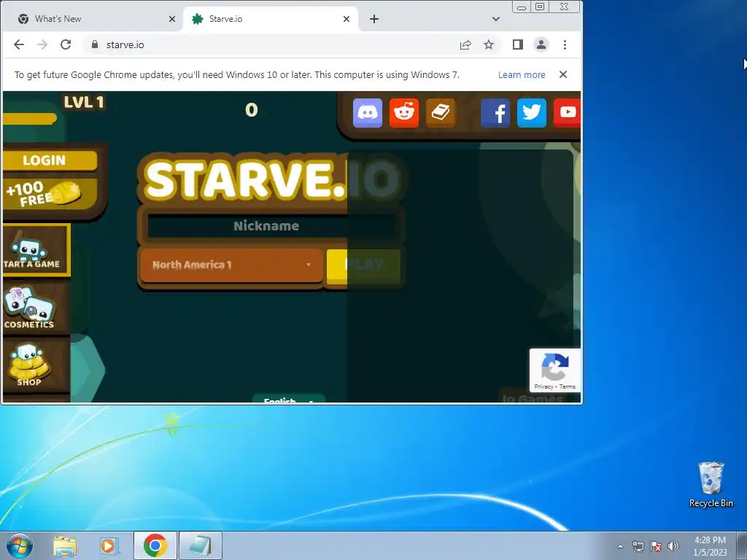Viewport: 747px width, 560px height.
Task: Open the Windows Start menu
Action: pyautogui.click(x=20, y=545)
